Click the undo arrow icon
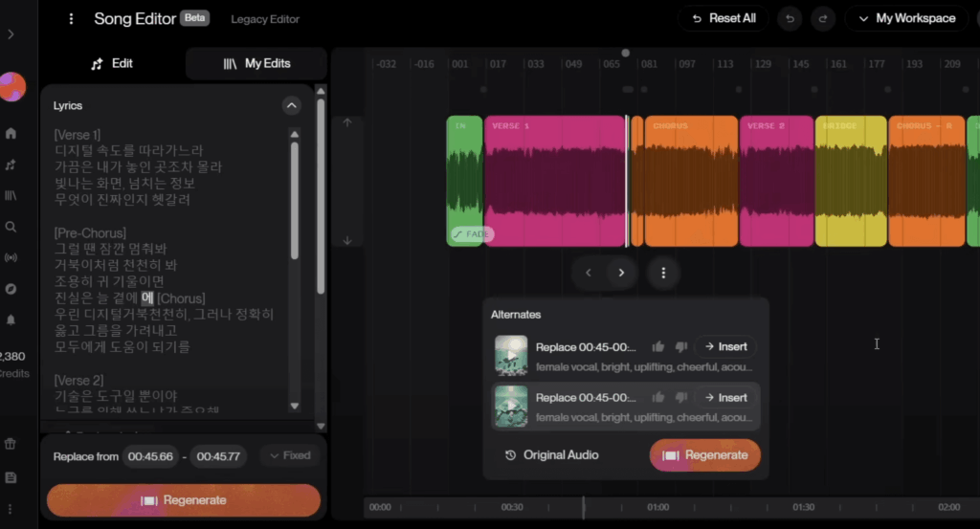This screenshot has height=529, width=980. [x=790, y=18]
